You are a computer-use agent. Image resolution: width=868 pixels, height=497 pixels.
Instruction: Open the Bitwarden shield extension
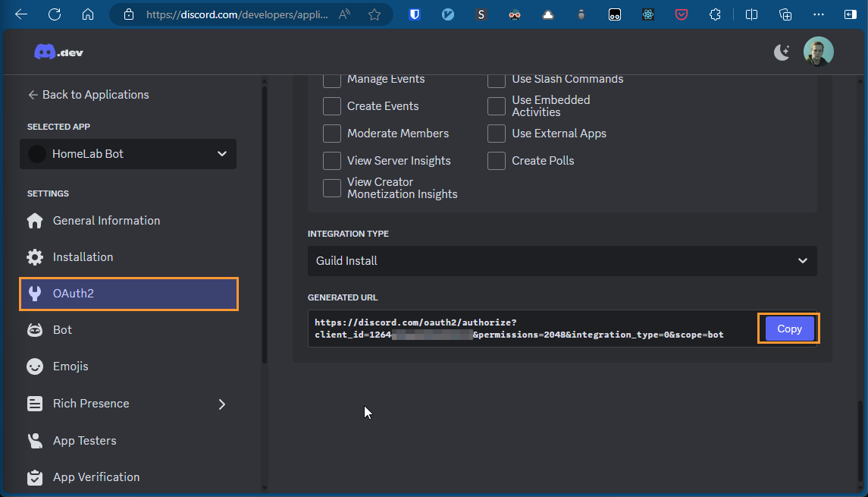point(415,14)
